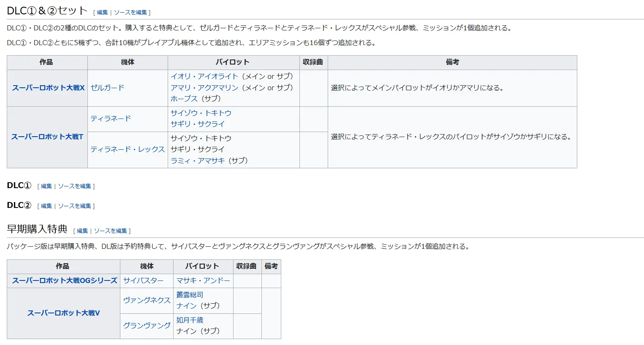Select the 早期購入特典 section heading
The width and height of the screenshot is (644, 345).
tap(37, 229)
